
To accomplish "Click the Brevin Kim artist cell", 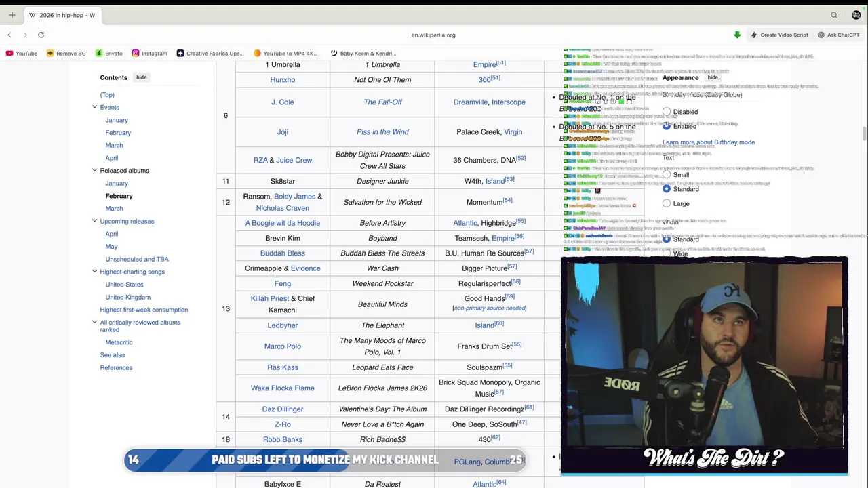I will [283, 238].
